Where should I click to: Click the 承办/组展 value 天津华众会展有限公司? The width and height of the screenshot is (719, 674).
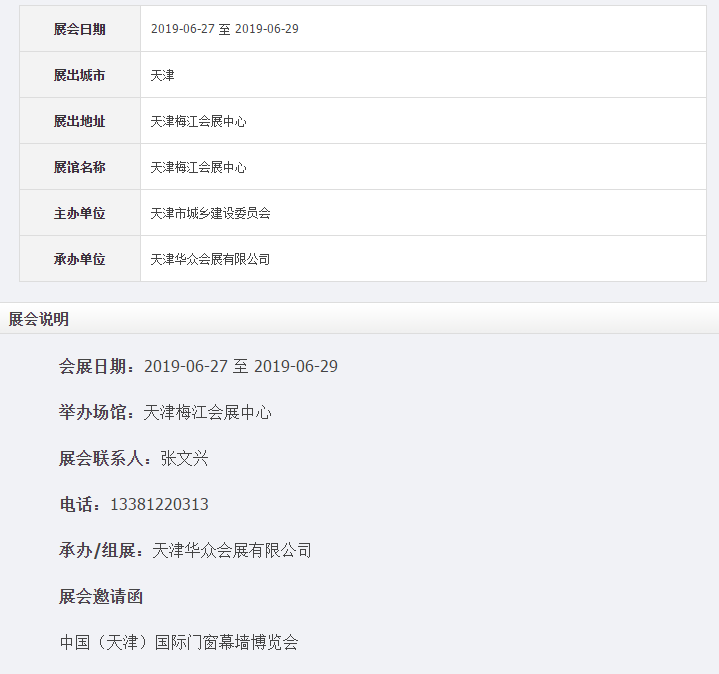(x=232, y=550)
